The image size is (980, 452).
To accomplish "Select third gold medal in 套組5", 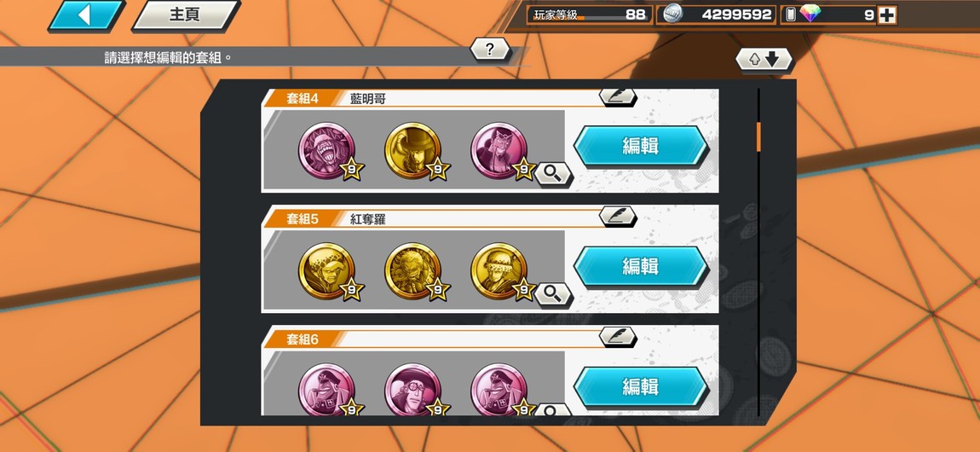I will [499, 270].
